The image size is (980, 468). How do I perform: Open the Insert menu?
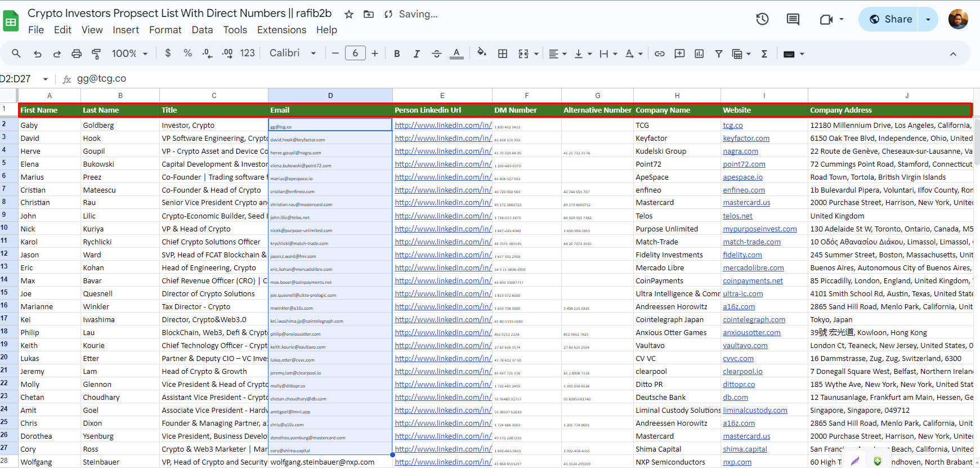pos(126,30)
